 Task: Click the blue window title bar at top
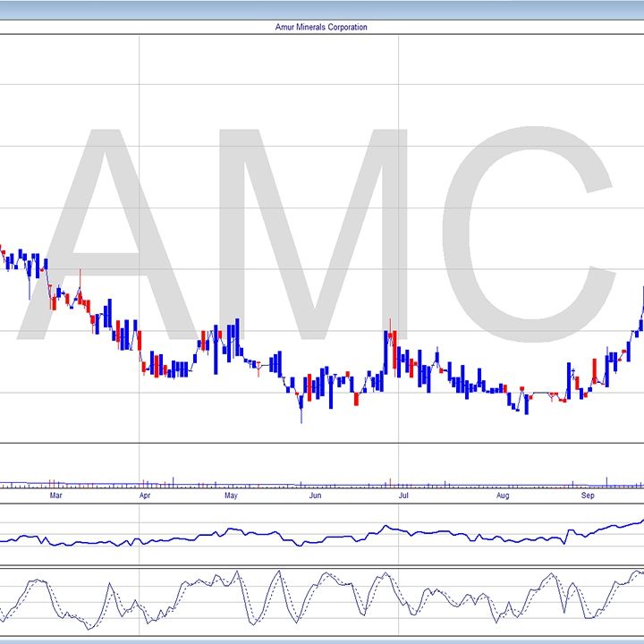pos(322,7)
